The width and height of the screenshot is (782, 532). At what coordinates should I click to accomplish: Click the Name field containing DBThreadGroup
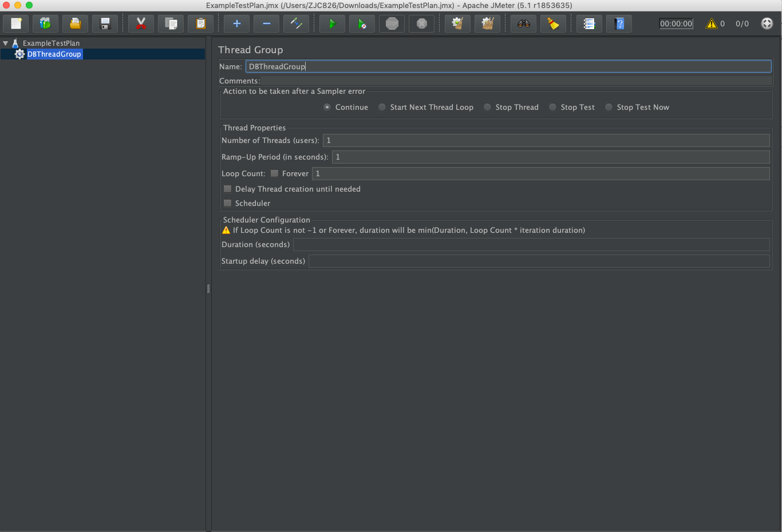508,66
